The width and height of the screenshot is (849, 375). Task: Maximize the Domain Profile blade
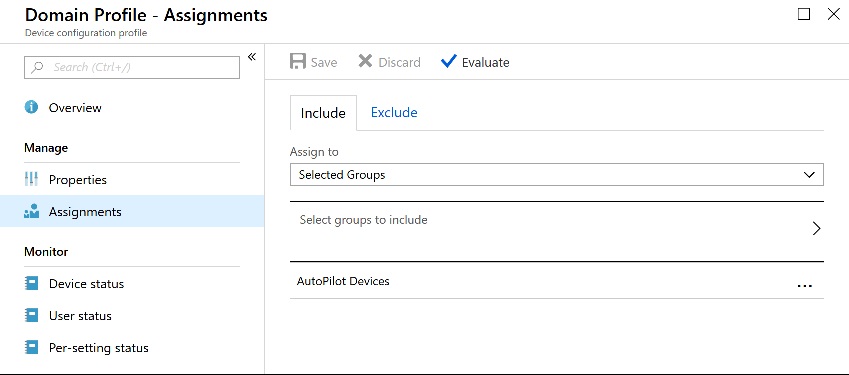coord(804,15)
